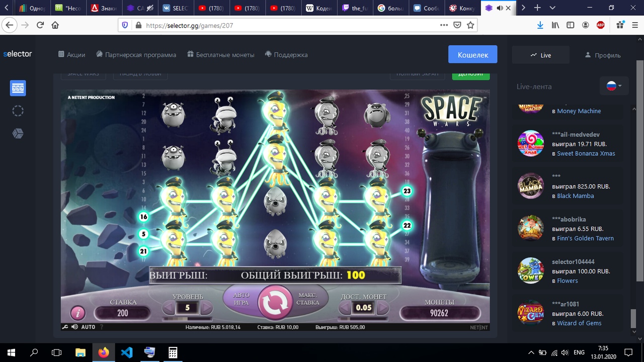This screenshot has width=644, height=362.
Task: Open the Кошелек wallet
Action: pos(473,55)
